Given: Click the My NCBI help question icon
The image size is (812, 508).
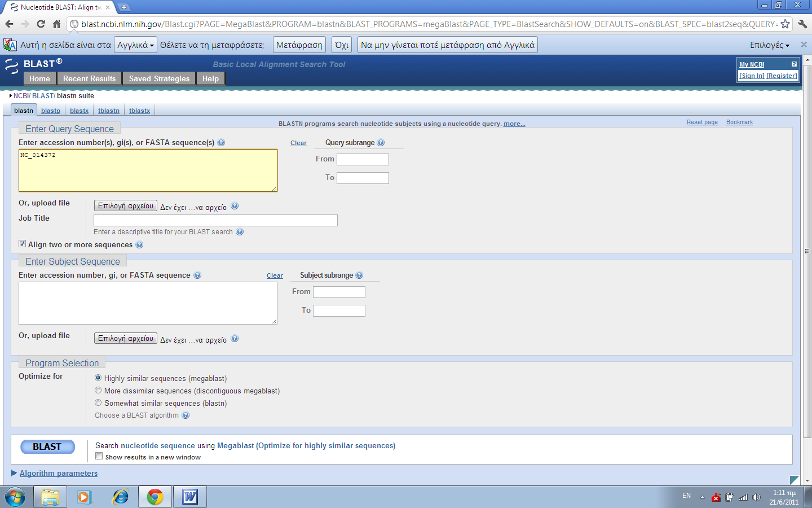Looking at the screenshot, I should coord(794,64).
